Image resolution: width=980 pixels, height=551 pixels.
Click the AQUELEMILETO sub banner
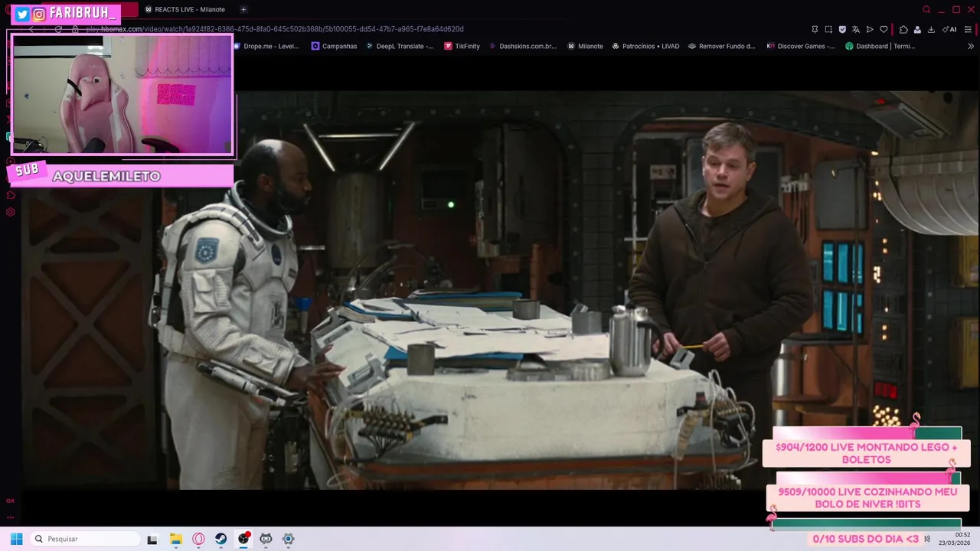[120, 175]
